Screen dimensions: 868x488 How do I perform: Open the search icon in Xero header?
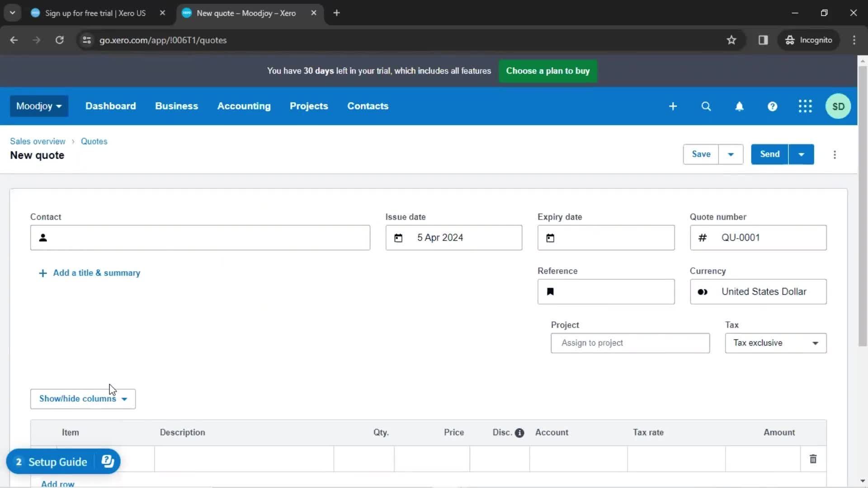pyautogui.click(x=706, y=106)
